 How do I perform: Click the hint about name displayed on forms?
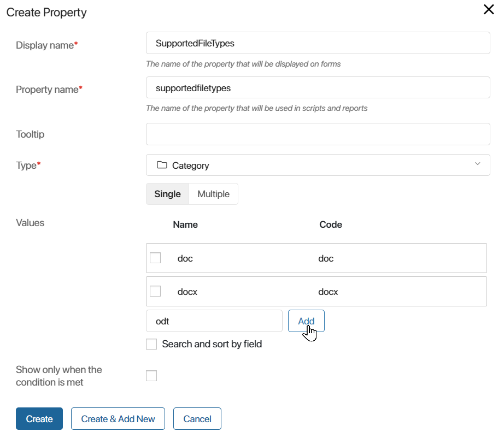click(243, 64)
